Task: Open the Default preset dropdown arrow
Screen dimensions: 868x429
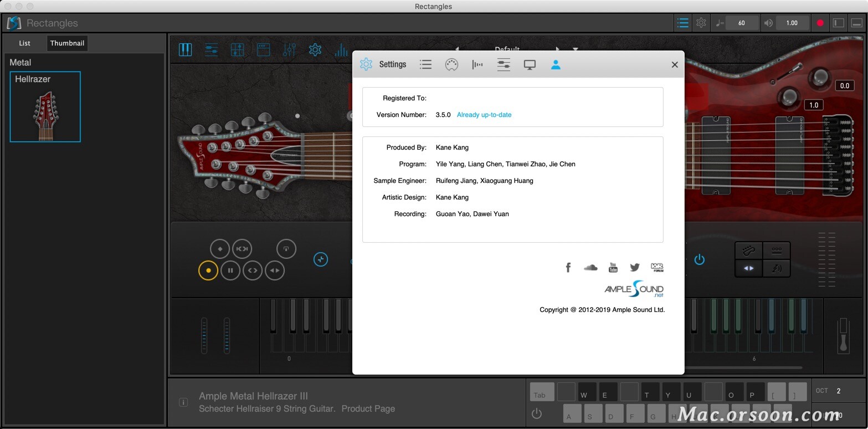Action: (574, 49)
